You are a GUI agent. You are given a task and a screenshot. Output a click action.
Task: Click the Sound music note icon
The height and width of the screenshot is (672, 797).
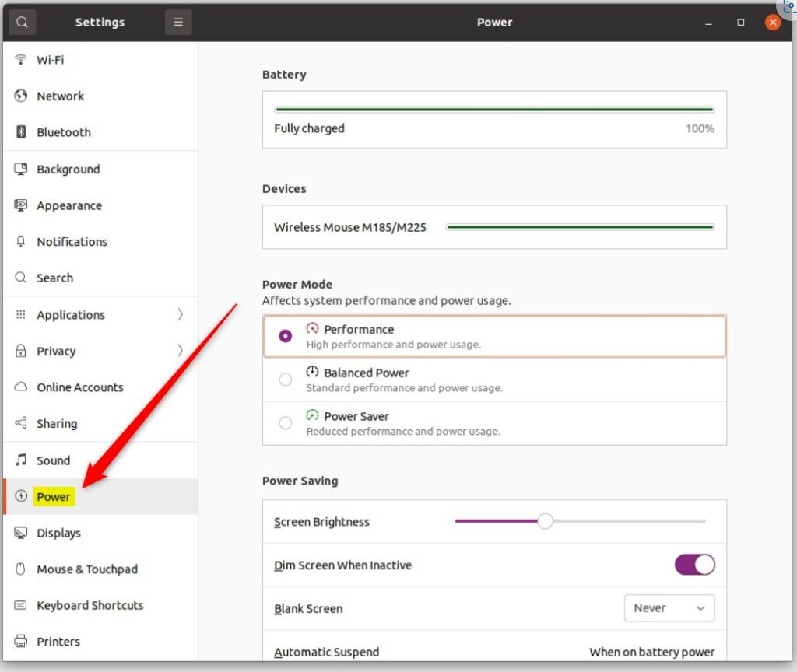coord(21,460)
